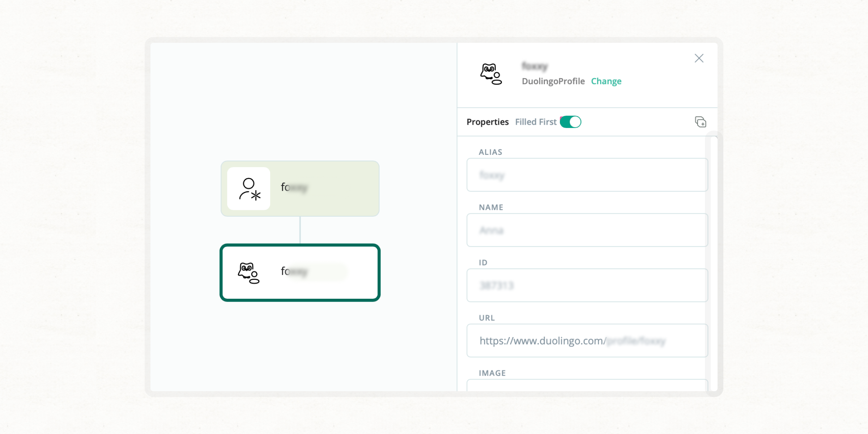Click into the NAME input field

click(587, 230)
